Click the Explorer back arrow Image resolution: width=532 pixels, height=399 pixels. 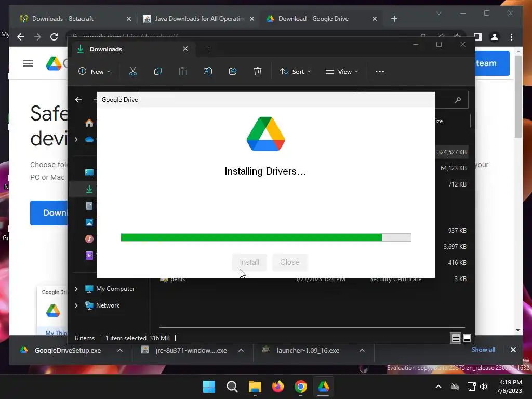click(x=78, y=100)
